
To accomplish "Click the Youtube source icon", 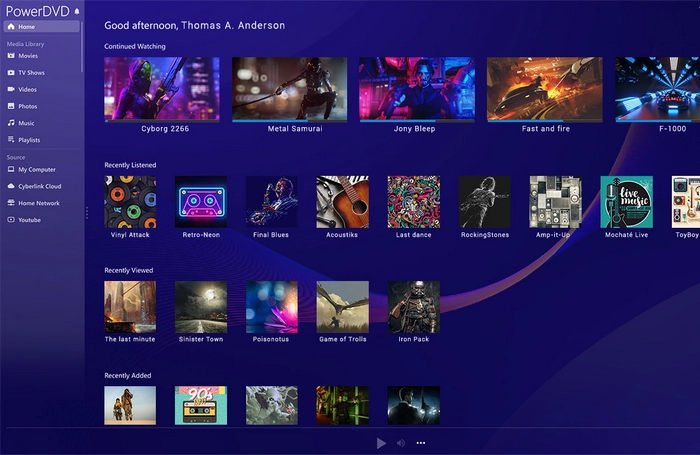I will 11,220.
